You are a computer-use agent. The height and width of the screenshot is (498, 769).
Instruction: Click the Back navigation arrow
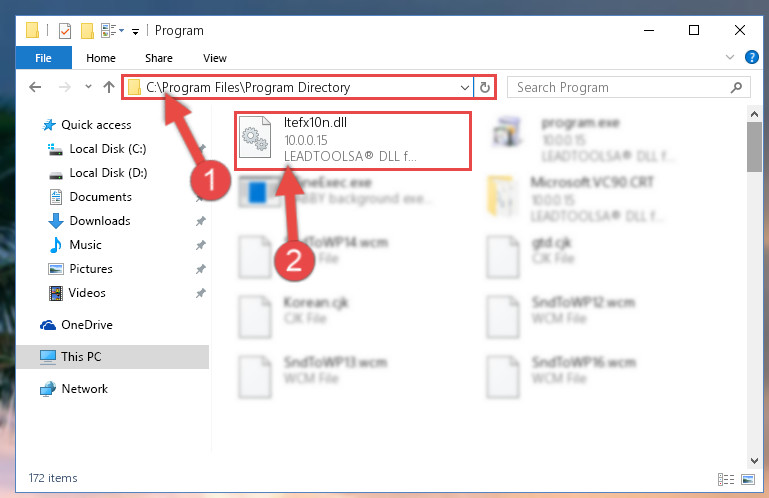pos(35,87)
